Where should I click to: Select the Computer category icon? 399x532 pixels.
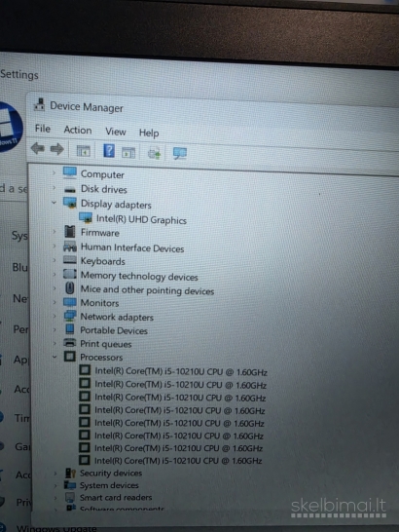[70, 172]
